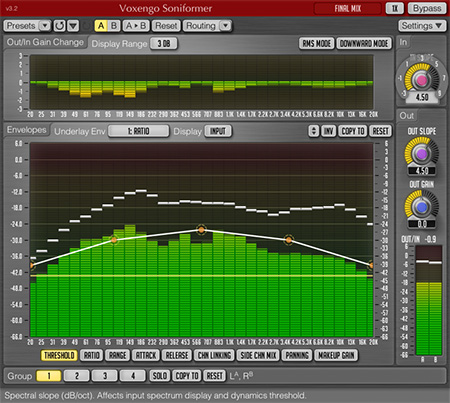Select the THRESHOLD envelope tab
This screenshot has height=403, width=450.
[x=59, y=355]
